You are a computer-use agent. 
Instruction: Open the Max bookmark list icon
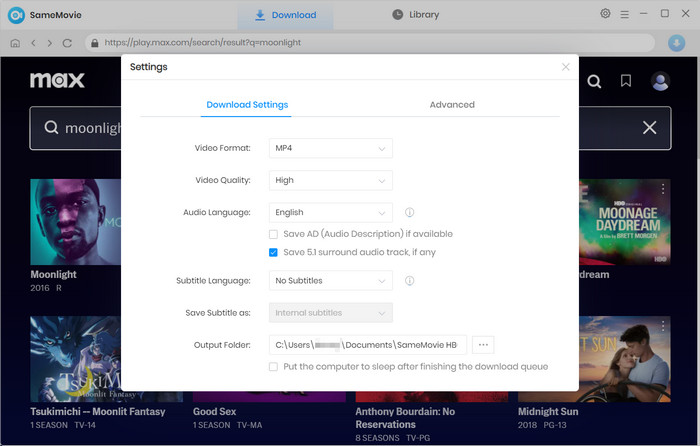point(626,81)
